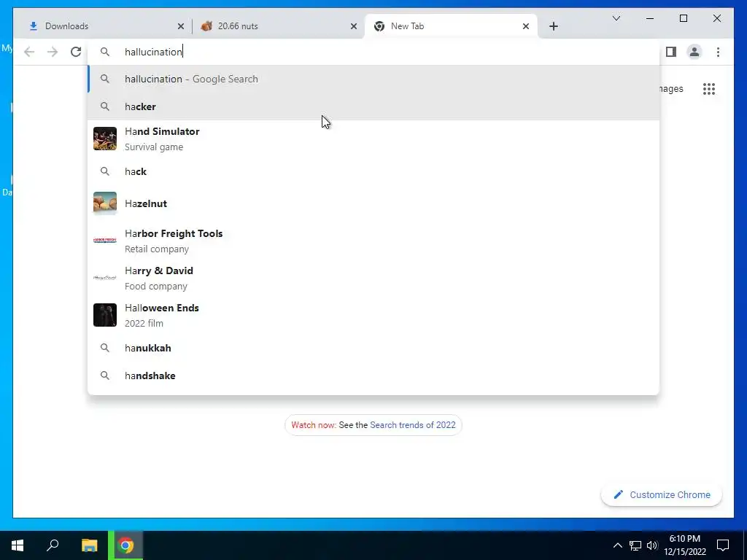Open the Windows Start menu

point(18,545)
